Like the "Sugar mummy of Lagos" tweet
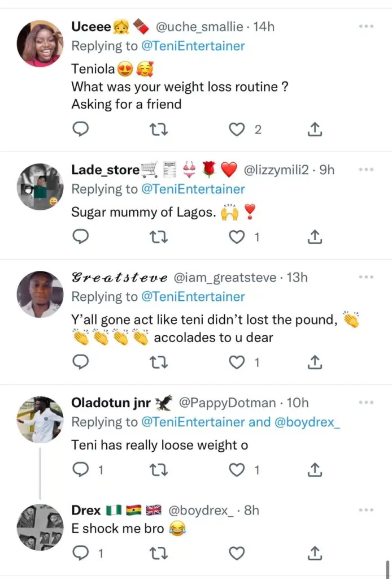Image resolution: width=392 pixels, height=579 pixels. click(236, 237)
